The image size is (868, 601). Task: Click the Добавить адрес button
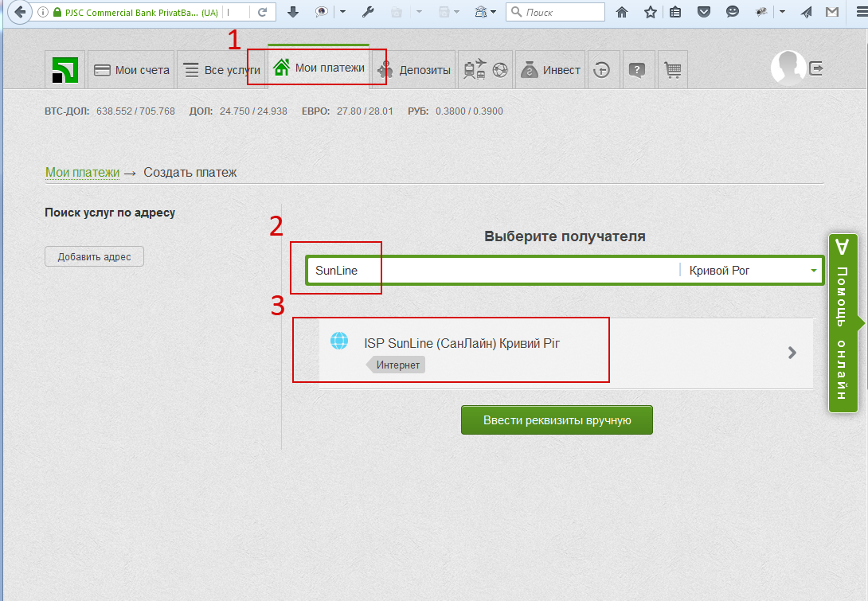pyautogui.click(x=95, y=257)
